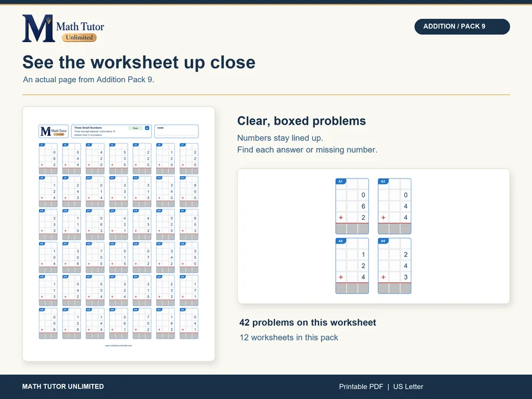Click Three Small Numbers title on worksheet thumbnail
Viewport: 532px width, 399px height.
click(x=88, y=128)
